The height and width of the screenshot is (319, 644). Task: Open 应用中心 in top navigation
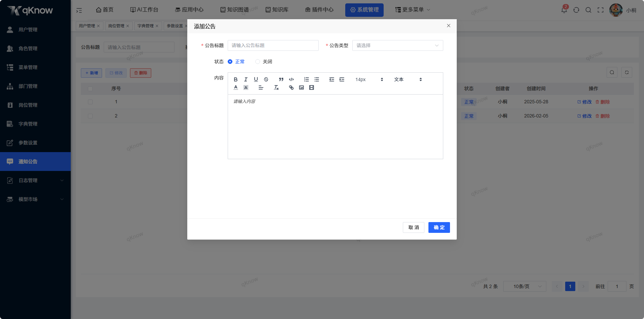[x=189, y=10]
